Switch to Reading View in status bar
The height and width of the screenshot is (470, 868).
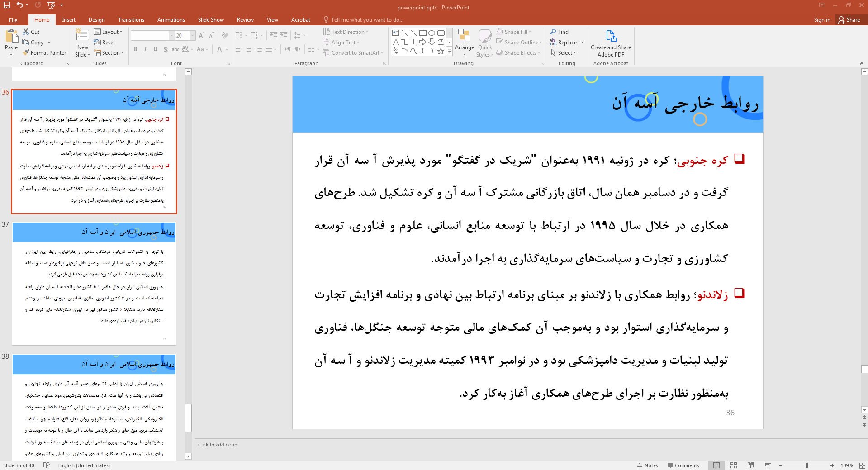(750, 465)
